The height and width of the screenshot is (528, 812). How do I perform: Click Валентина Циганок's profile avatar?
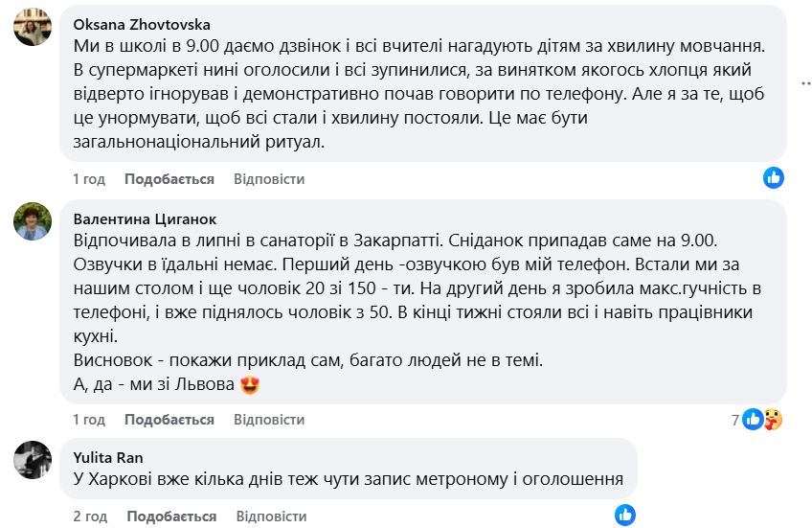coord(32,222)
